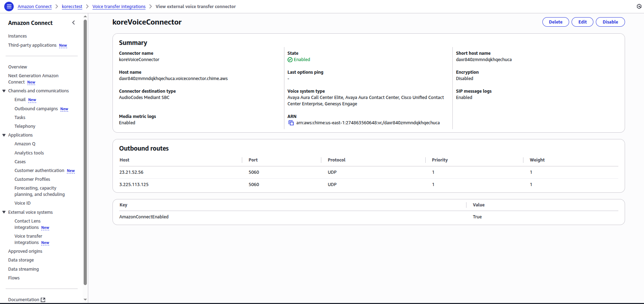Select Tasks in sidebar
The height and width of the screenshot is (304, 644).
20,118
